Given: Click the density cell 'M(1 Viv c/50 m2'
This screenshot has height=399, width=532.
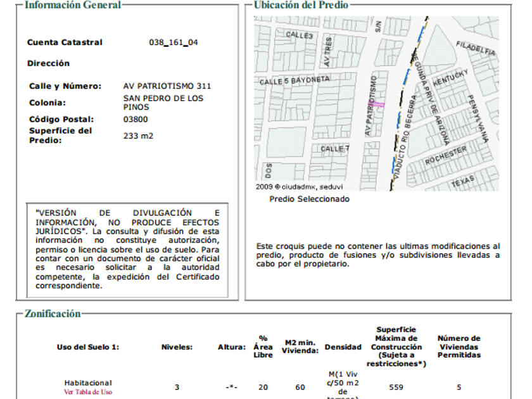Looking at the screenshot, I should coord(343,385).
